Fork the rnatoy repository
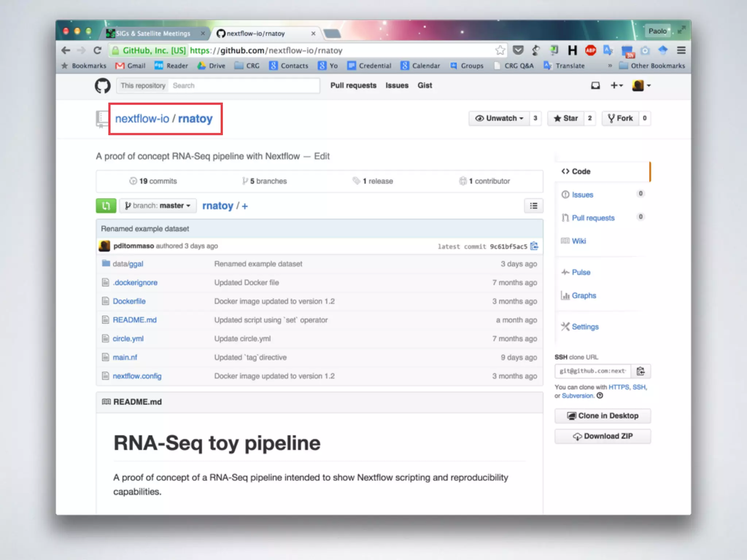Screen dimensions: 747x560 pos(620,118)
